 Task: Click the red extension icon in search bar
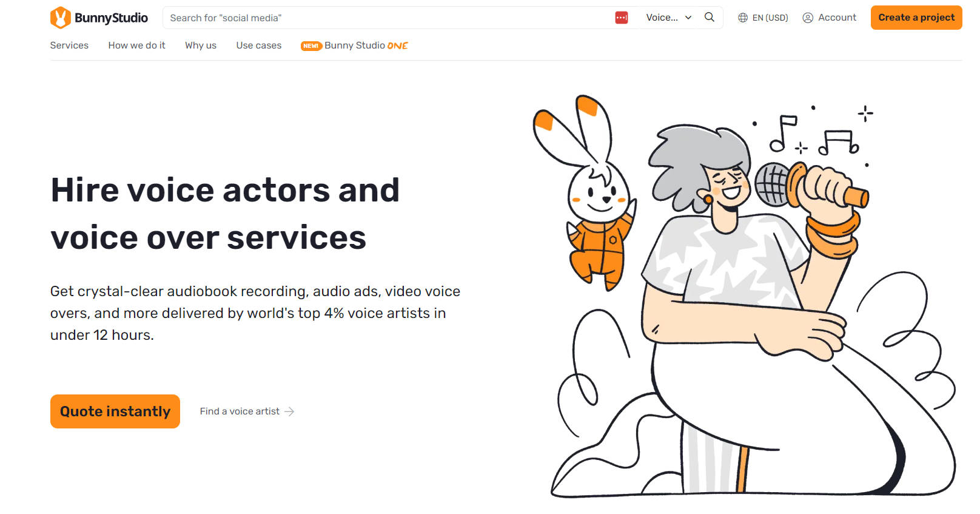pos(621,18)
